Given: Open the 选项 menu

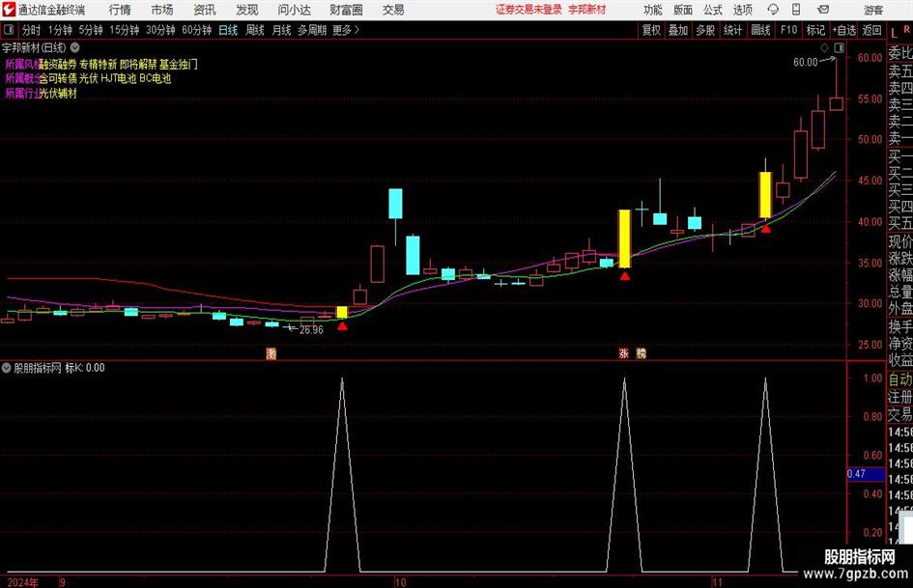Looking at the screenshot, I should coord(742,10).
